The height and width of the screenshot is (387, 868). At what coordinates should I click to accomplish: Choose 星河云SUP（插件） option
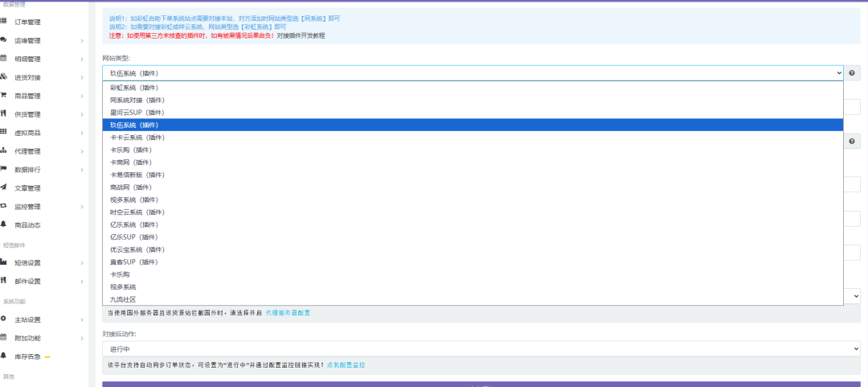137,112
